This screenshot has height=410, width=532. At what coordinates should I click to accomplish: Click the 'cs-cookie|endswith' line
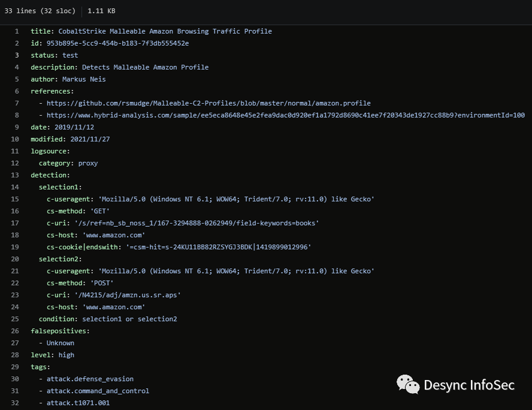click(x=179, y=247)
